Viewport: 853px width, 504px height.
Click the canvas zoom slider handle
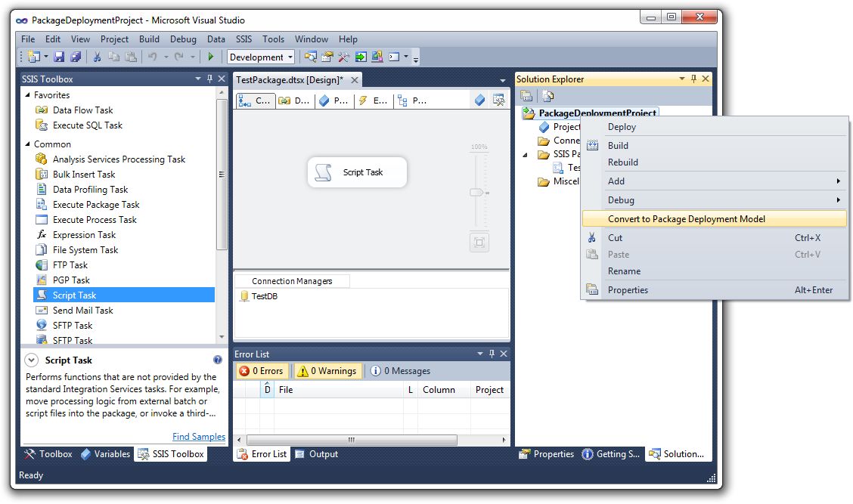(x=478, y=193)
